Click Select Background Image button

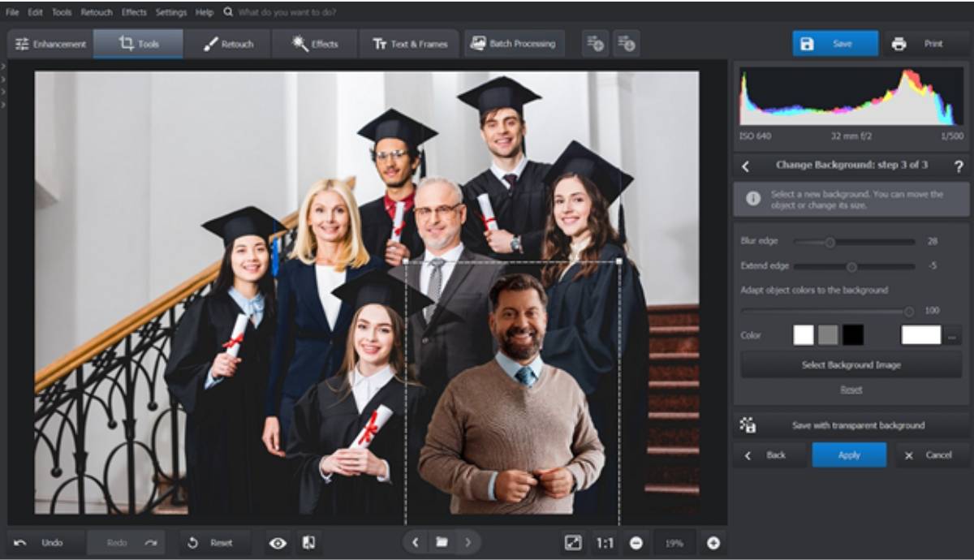tap(851, 365)
